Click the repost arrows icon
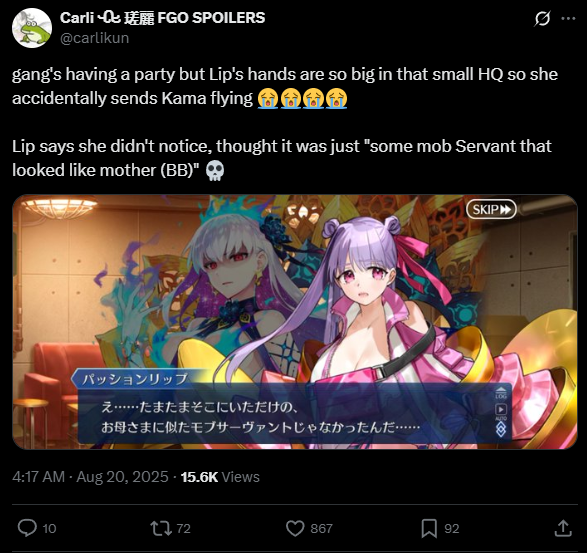The image size is (587, 553). [161, 528]
